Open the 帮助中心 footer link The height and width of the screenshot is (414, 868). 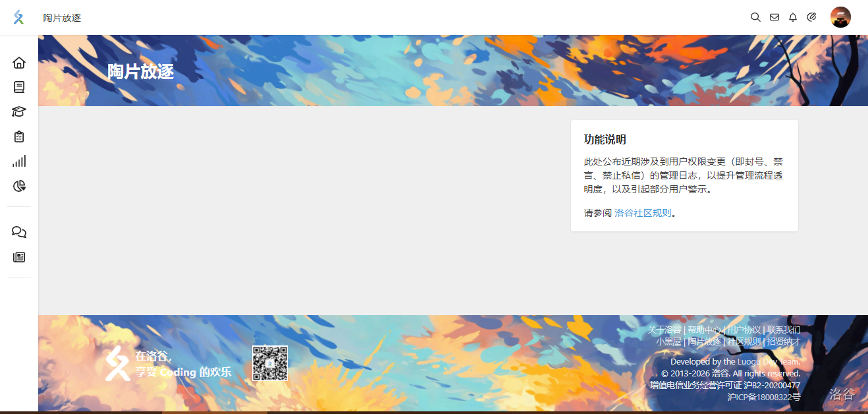pyautogui.click(x=704, y=330)
